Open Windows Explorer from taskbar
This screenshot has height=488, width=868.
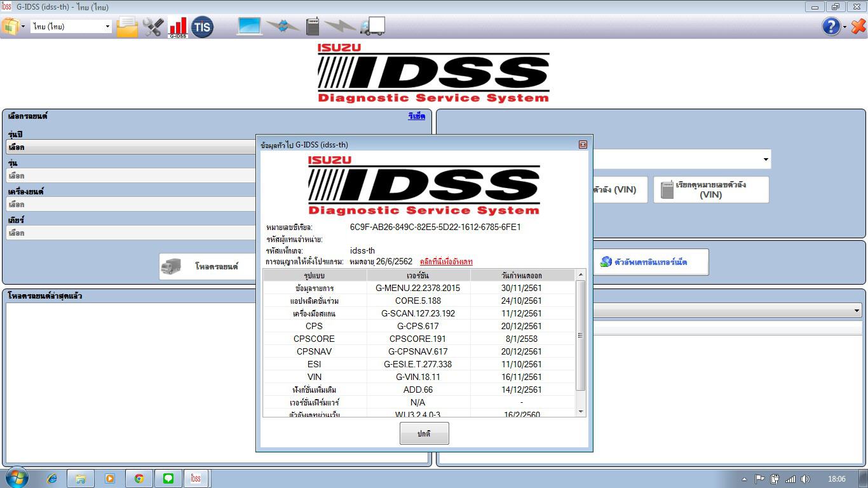(81, 478)
